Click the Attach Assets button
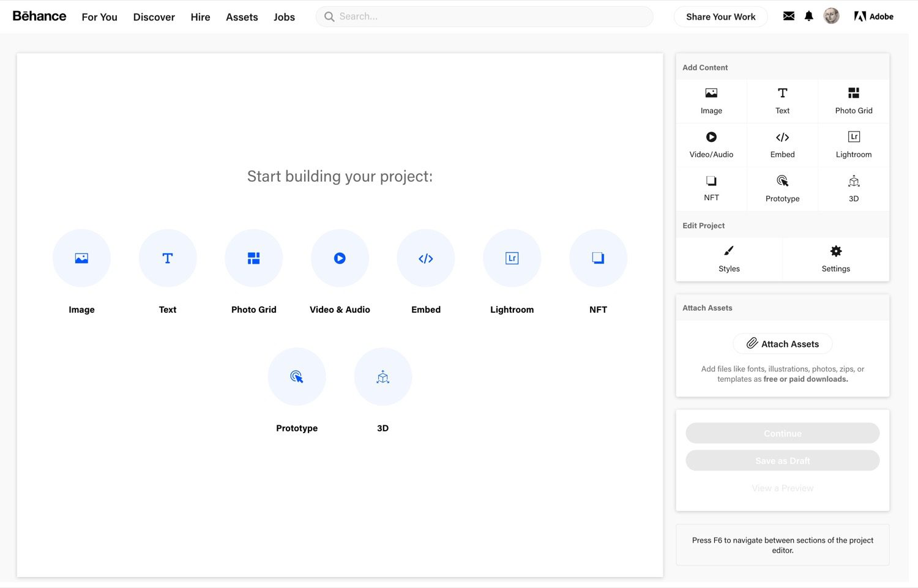The height and width of the screenshot is (588, 918). coord(782,343)
